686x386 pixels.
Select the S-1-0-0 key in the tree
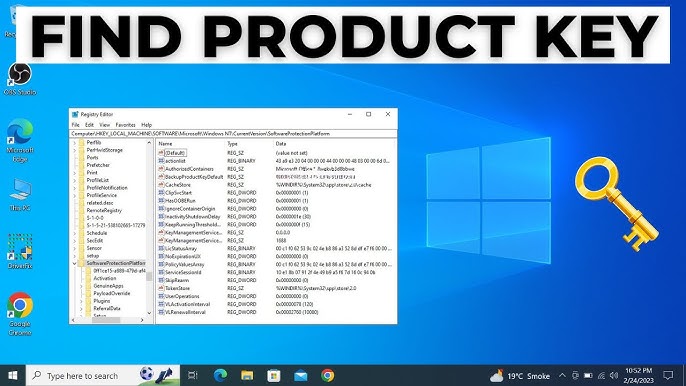[95, 218]
